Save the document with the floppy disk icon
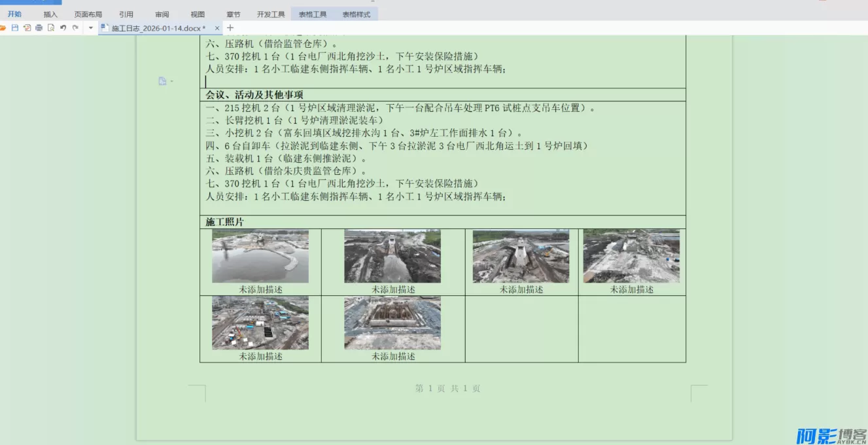868x445 pixels. 14,27
